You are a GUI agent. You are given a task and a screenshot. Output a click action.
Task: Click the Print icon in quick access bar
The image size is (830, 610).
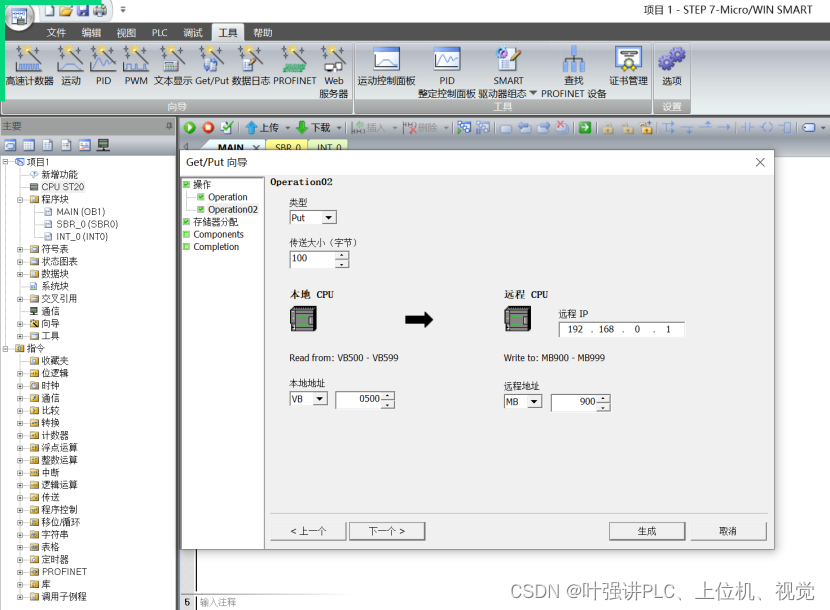point(100,10)
